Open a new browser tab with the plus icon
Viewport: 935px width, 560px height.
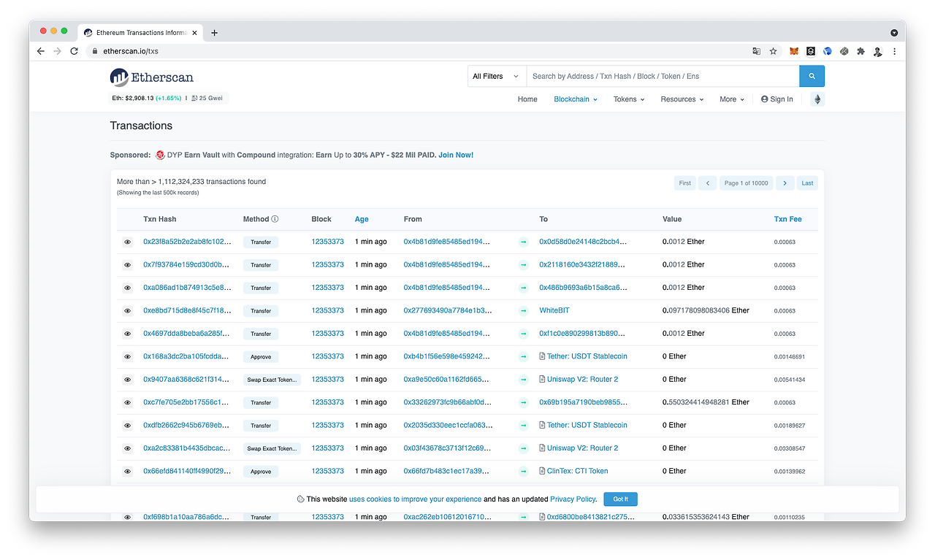214,33
